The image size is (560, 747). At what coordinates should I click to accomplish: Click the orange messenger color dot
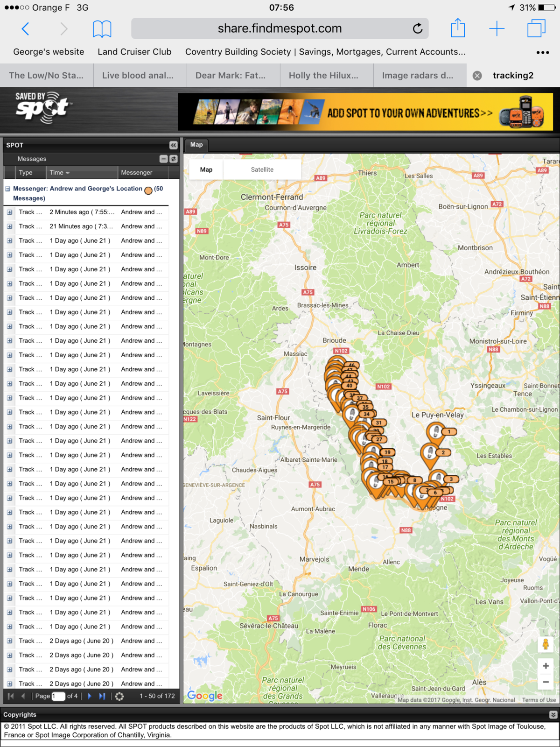click(148, 190)
